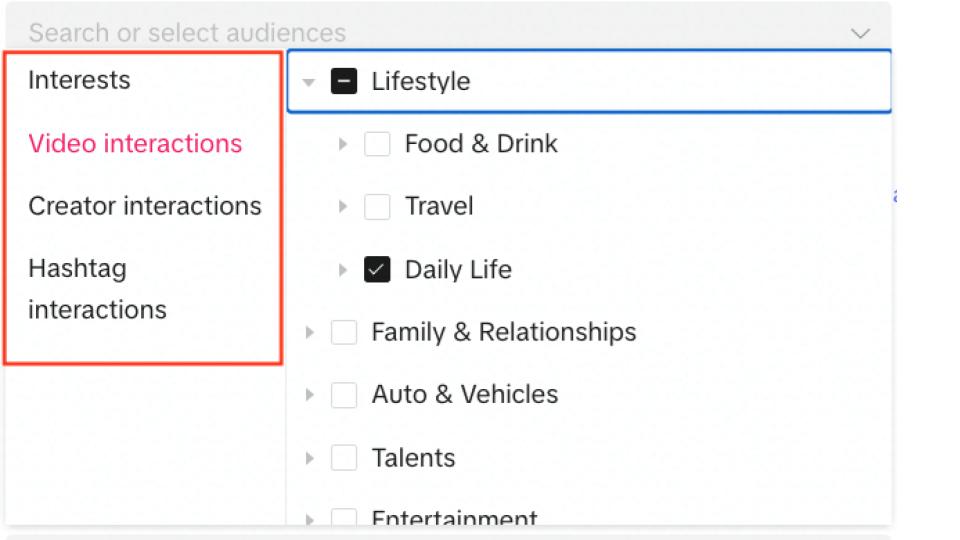Tick the Family & Relationships checkbox

pyautogui.click(x=344, y=332)
